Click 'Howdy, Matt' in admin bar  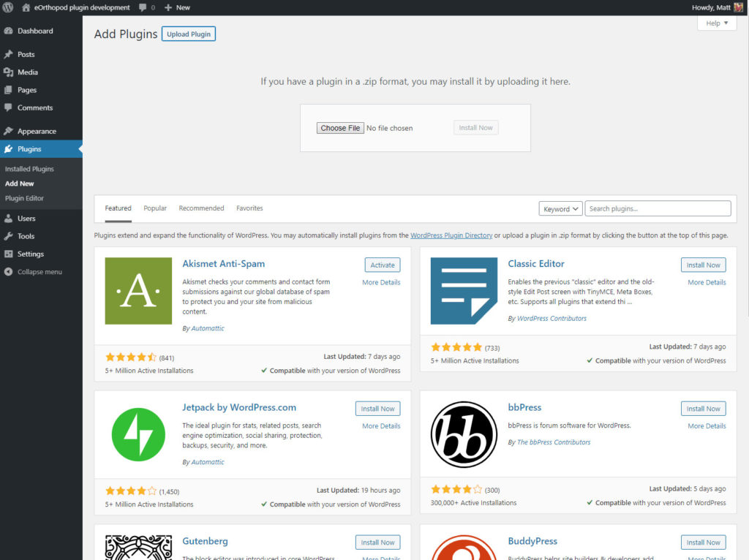[711, 7]
